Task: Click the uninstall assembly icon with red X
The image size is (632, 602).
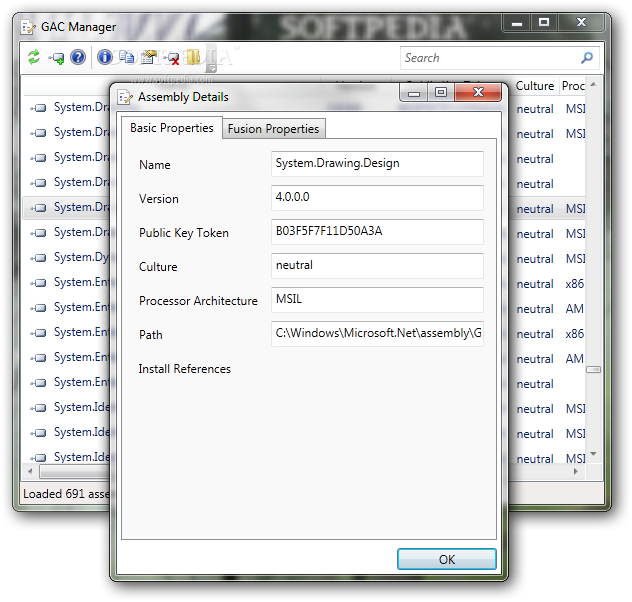Action: [x=172, y=58]
